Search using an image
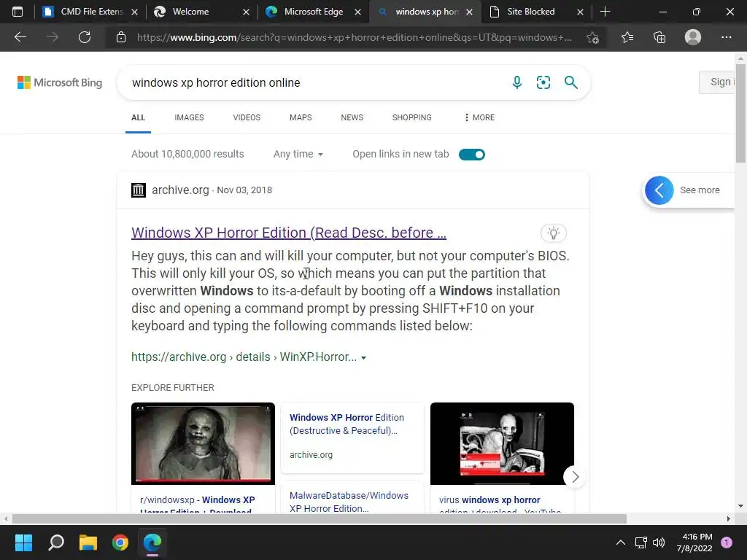Screen dimensions: 747x560 click(543, 82)
